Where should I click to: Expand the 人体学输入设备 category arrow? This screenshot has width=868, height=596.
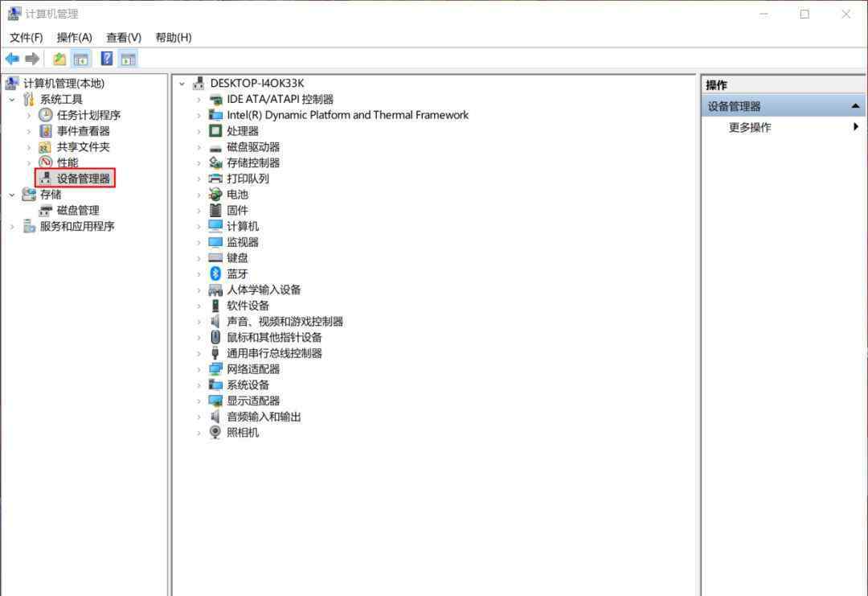pyautogui.click(x=199, y=290)
